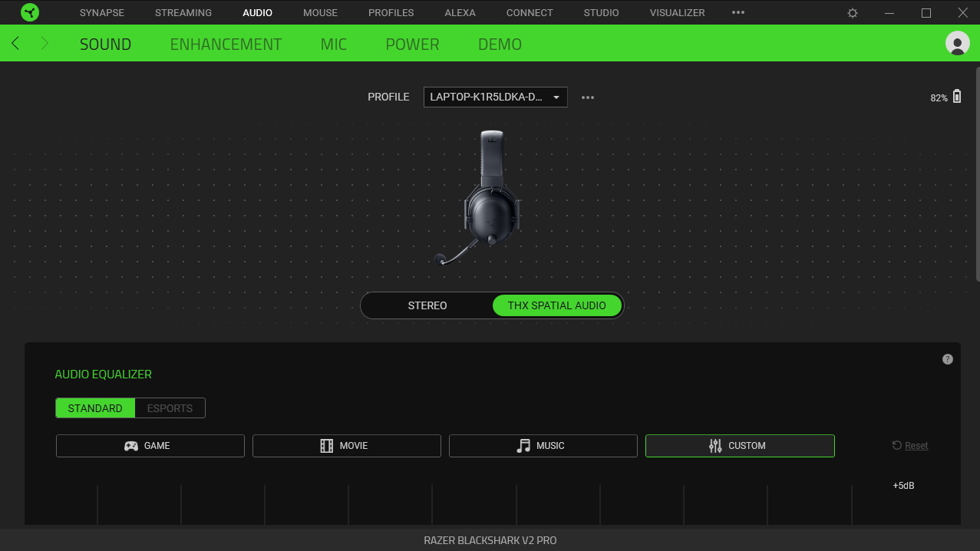Go forward with the right arrow

point(45,44)
